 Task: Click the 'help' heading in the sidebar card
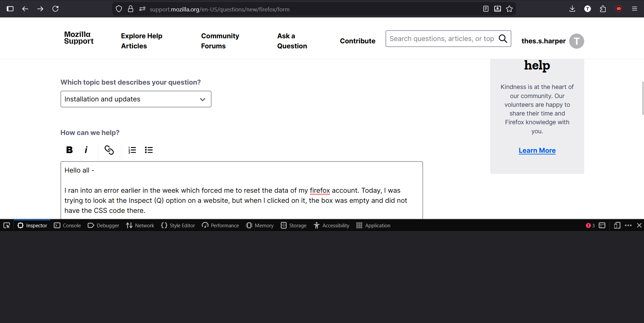[537, 65]
